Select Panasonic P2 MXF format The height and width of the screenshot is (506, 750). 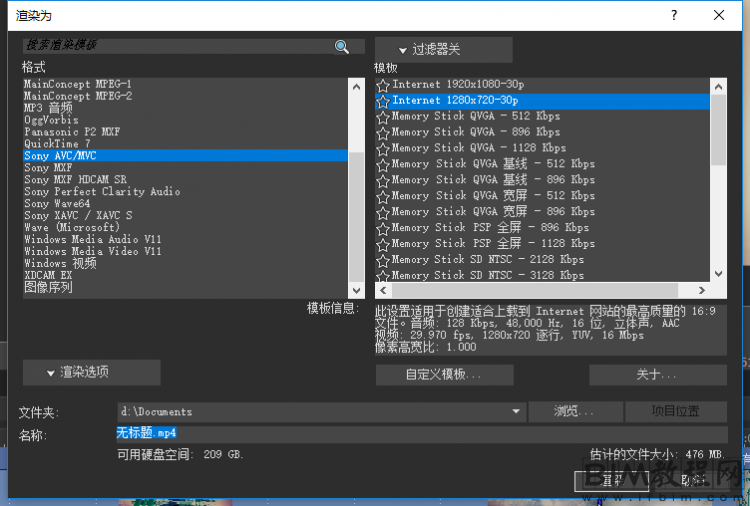(x=186, y=132)
